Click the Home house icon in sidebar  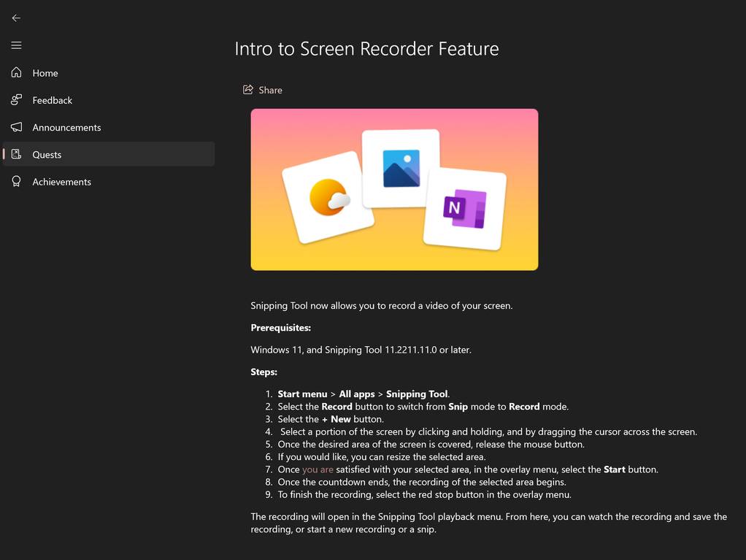click(15, 72)
